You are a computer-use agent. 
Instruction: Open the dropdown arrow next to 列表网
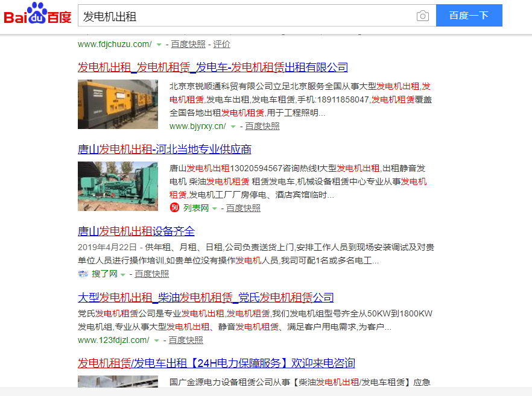click(214, 209)
